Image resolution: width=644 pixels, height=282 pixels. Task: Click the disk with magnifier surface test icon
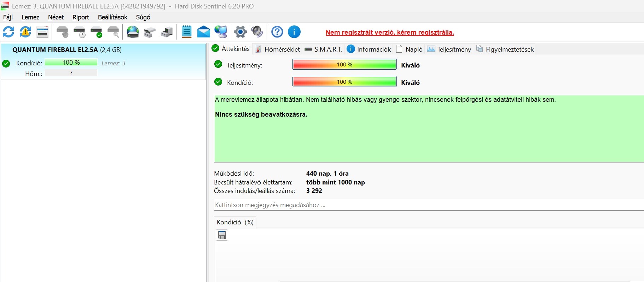pos(114,32)
